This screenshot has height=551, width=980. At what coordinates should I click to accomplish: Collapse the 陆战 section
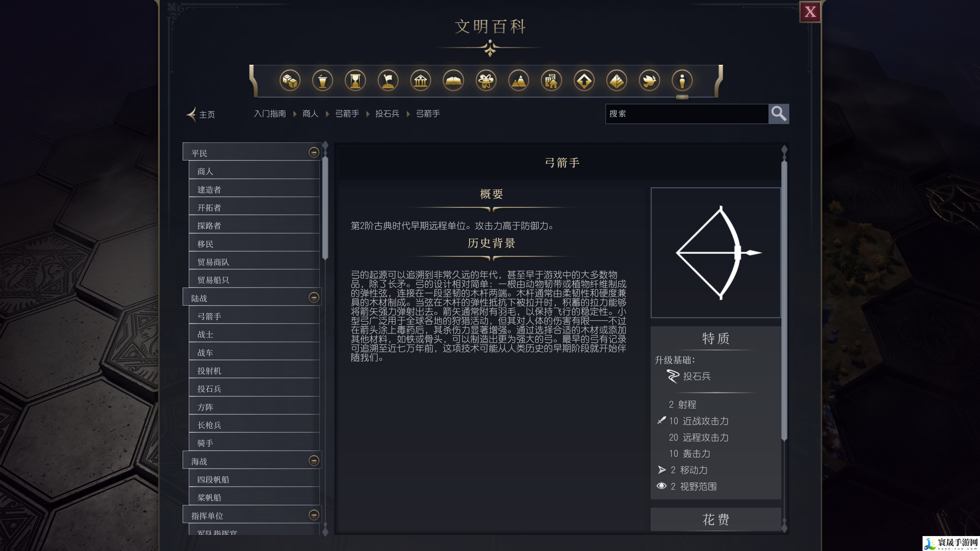(314, 298)
